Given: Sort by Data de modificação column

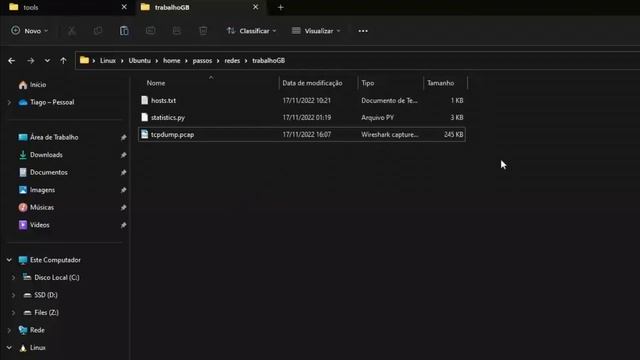Looking at the screenshot, I should click(312, 83).
